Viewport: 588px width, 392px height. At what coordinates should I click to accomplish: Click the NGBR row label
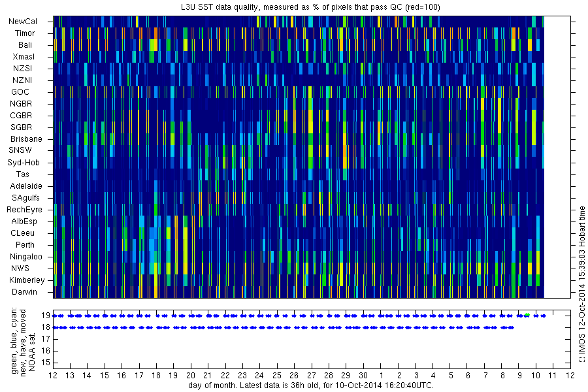coord(21,103)
